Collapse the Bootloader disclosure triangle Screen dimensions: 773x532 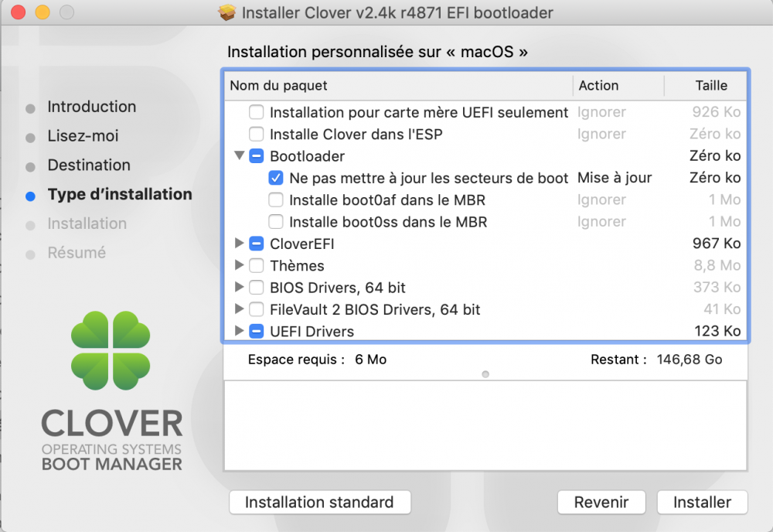click(x=240, y=155)
